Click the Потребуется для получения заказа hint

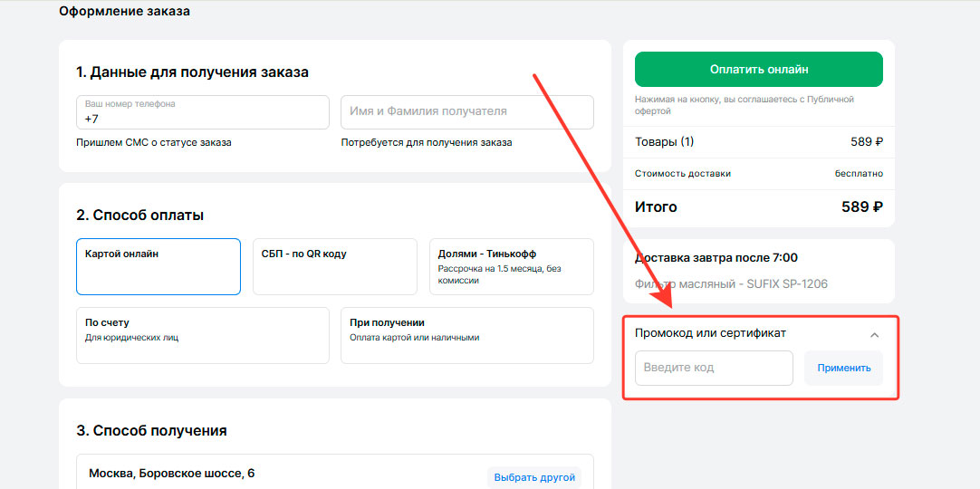pyautogui.click(x=427, y=142)
